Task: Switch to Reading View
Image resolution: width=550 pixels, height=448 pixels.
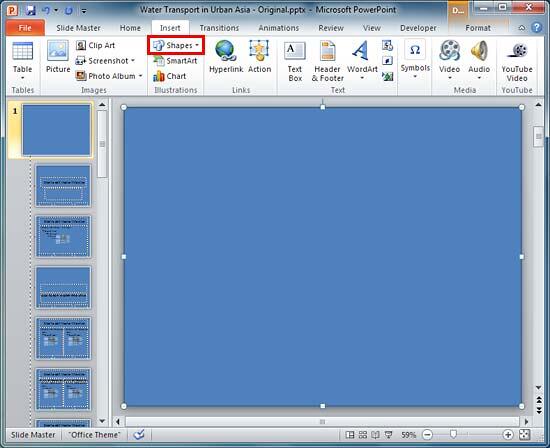Action: point(375,435)
